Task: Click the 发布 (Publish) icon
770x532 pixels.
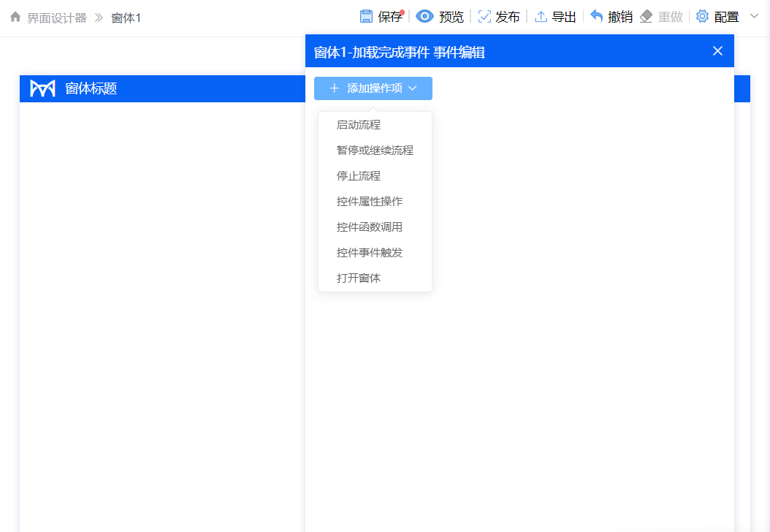Action: pyautogui.click(x=484, y=15)
